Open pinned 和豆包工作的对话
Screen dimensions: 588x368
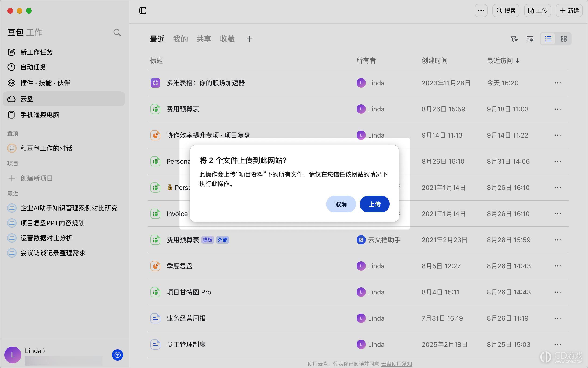(x=64, y=148)
